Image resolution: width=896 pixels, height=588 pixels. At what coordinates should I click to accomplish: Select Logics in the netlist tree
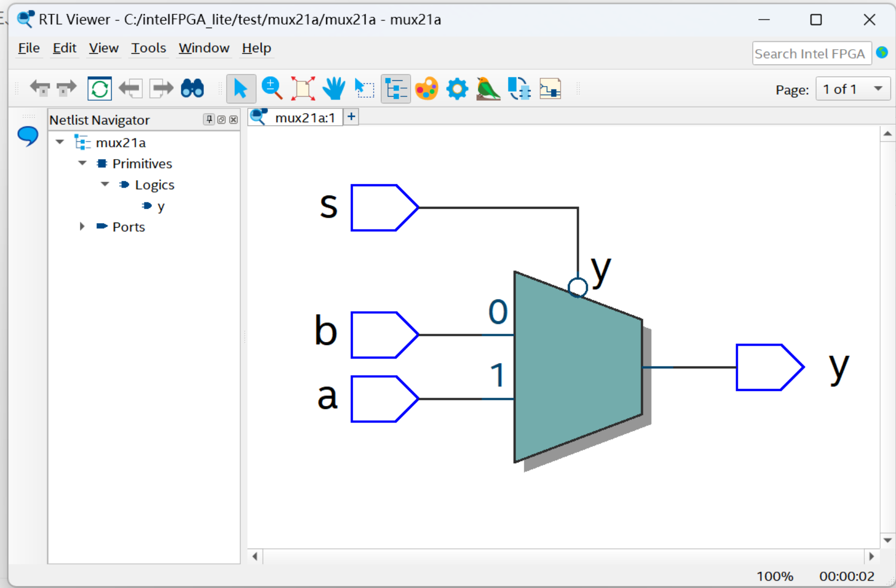(x=155, y=185)
